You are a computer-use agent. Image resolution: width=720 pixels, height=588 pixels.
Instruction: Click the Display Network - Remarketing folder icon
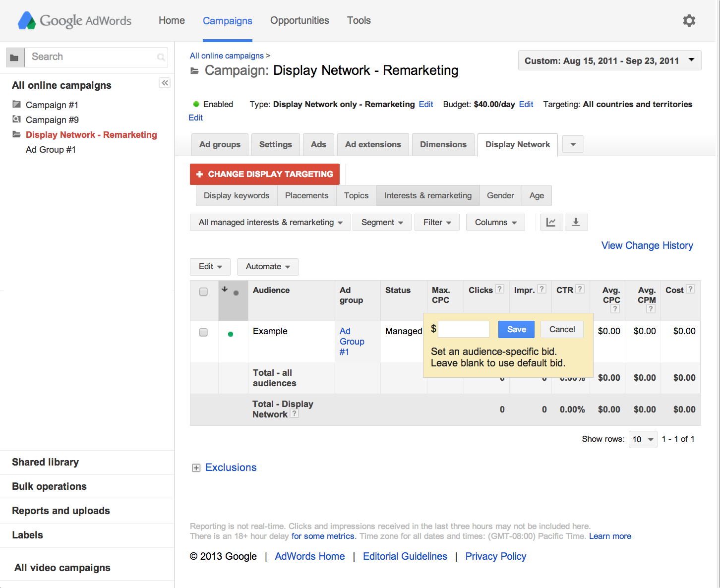pyautogui.click(x=17, y=134)
